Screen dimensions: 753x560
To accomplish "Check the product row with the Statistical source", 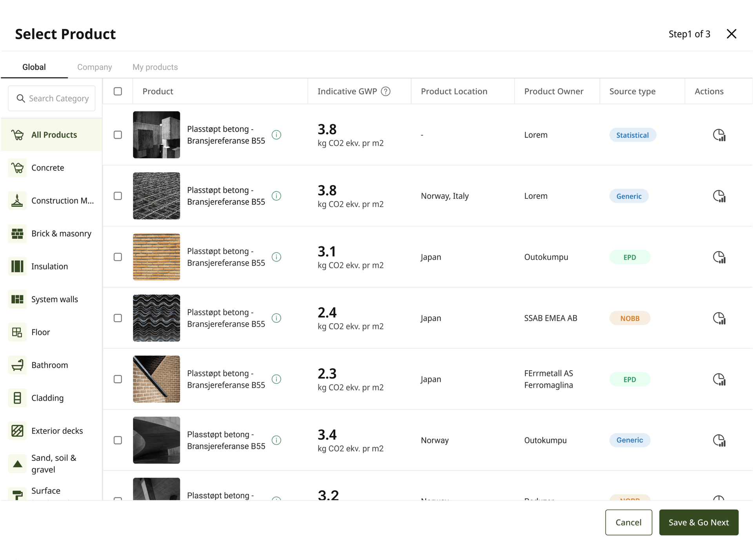I will click(x=118, y=135).
